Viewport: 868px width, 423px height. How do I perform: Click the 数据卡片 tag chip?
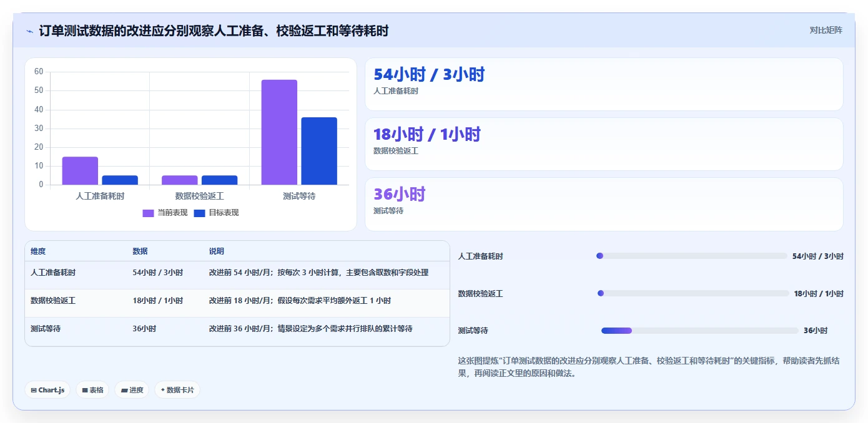(177, 390)
